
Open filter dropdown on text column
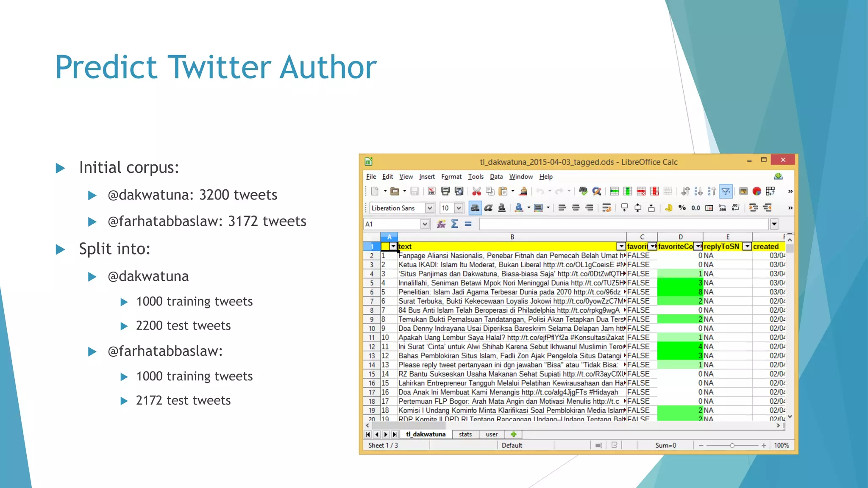pos(621,247)
